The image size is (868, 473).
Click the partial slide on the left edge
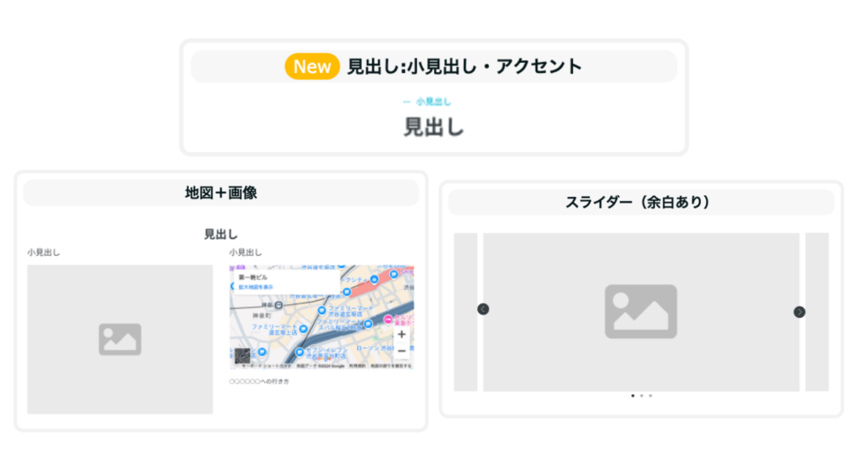coord(465,312)
